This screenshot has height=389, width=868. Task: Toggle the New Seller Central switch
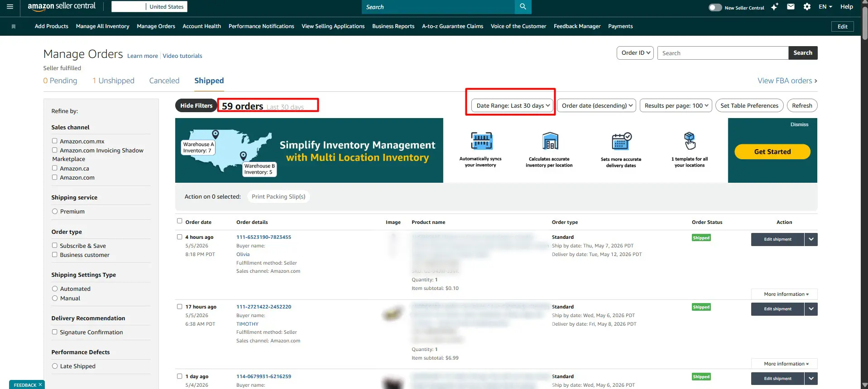click(715, 7)
